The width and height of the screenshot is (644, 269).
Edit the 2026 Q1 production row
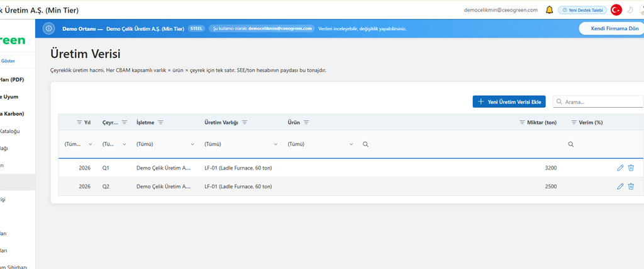point(620,168)
